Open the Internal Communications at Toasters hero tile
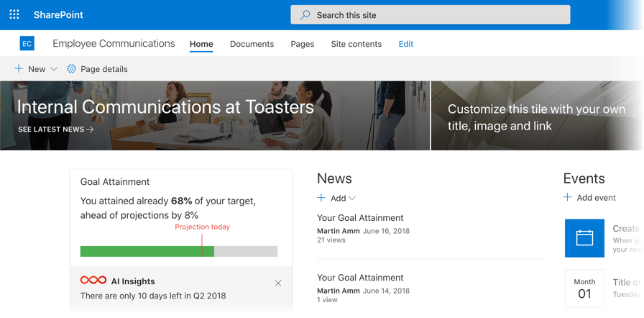 tap(215, 115)
